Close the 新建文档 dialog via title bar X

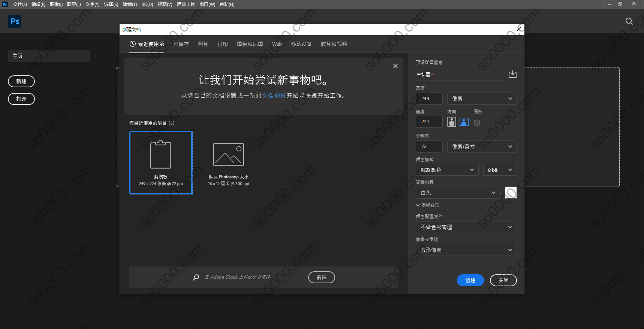tap(519, 29)
